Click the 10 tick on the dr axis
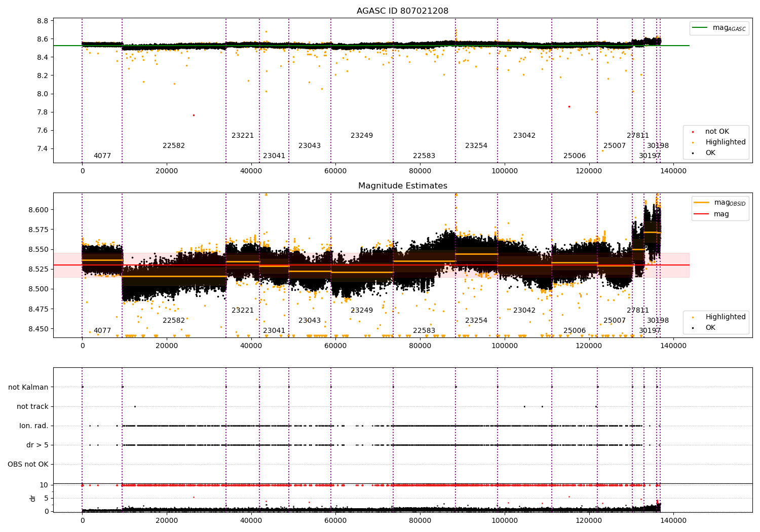The height and width of the screenshot is (532, 760). pyautogui.click(x=44, y=485)
